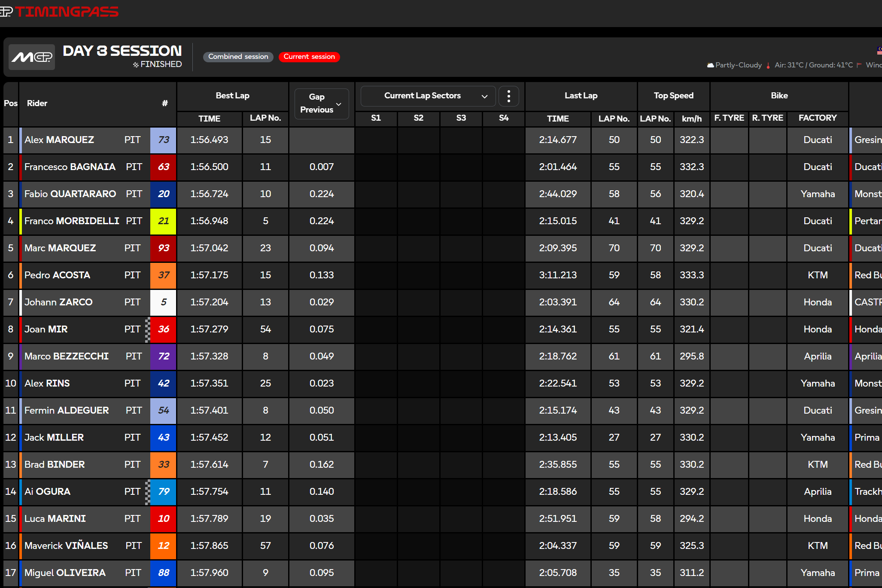Click best lap time 1:56.493
This screenshot has height=588, width=882.
209,140
